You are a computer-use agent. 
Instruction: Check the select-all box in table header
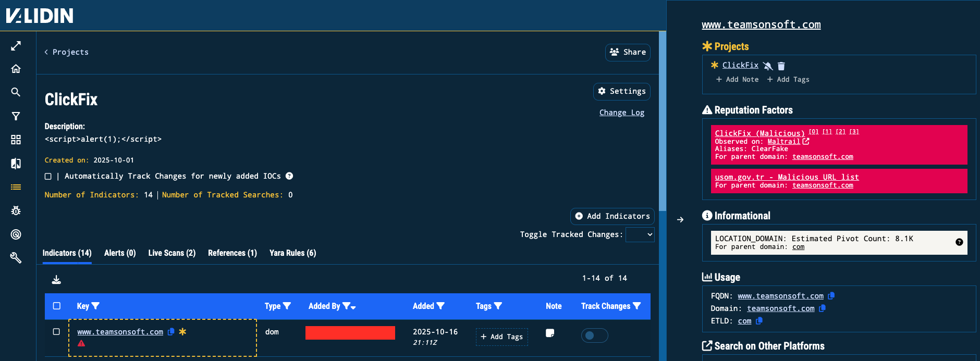pos(57,306)
